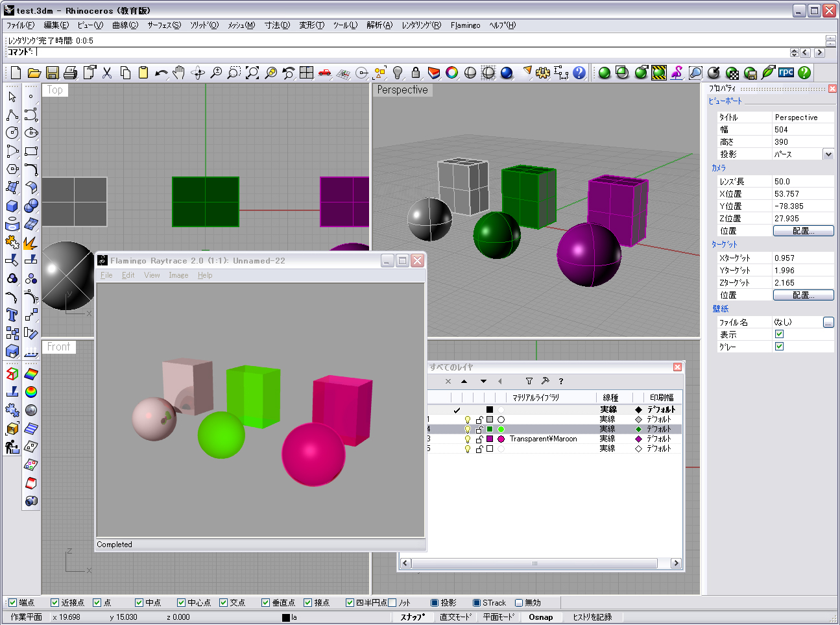Image resolution: width=840 pixels, height=625 pixels.
Task: Uncheck the 中点 osnap checkbox
Action: (x=139, y=603)
